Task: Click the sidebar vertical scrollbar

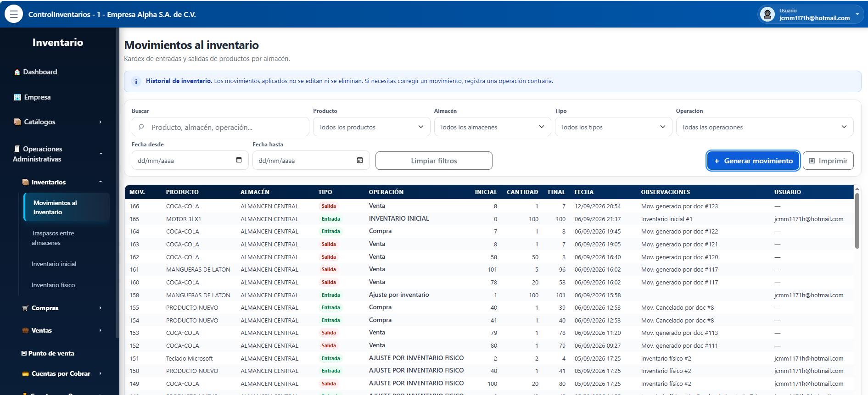Action: [x=118, y=184]
